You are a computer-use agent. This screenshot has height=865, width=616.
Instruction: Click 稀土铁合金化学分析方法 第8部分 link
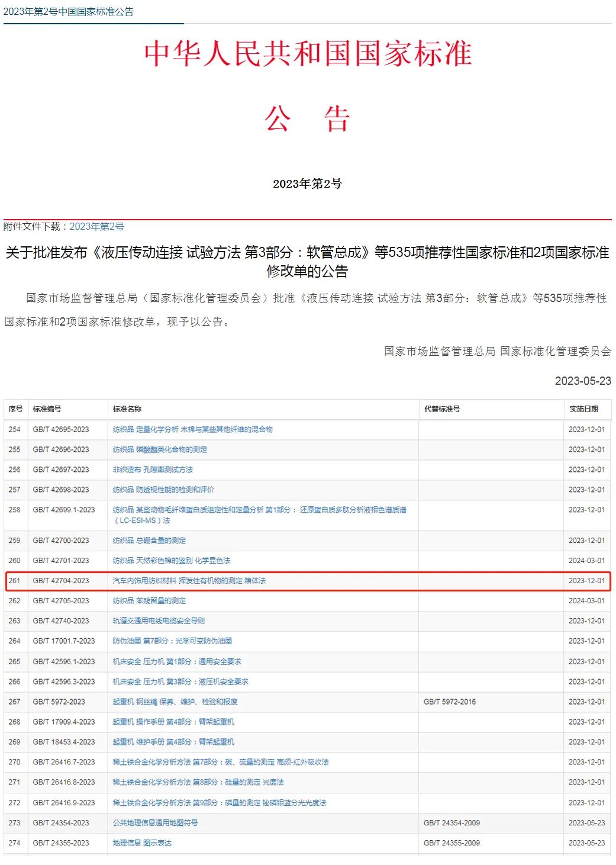click(x=198, y=782)
